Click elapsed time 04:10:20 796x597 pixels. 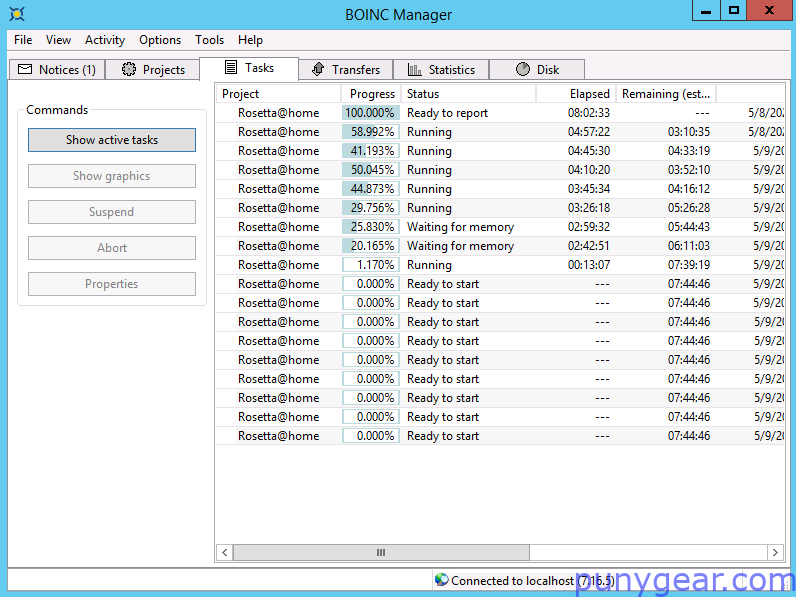click(589, 170)
